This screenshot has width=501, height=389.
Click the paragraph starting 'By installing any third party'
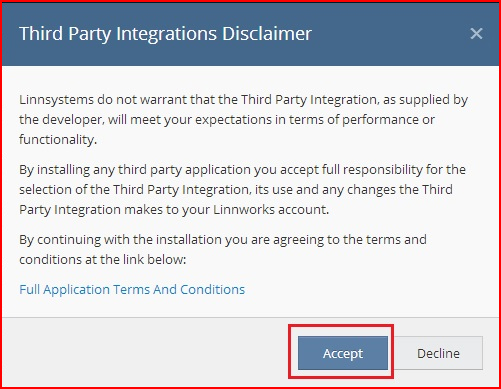pos(242,189)
